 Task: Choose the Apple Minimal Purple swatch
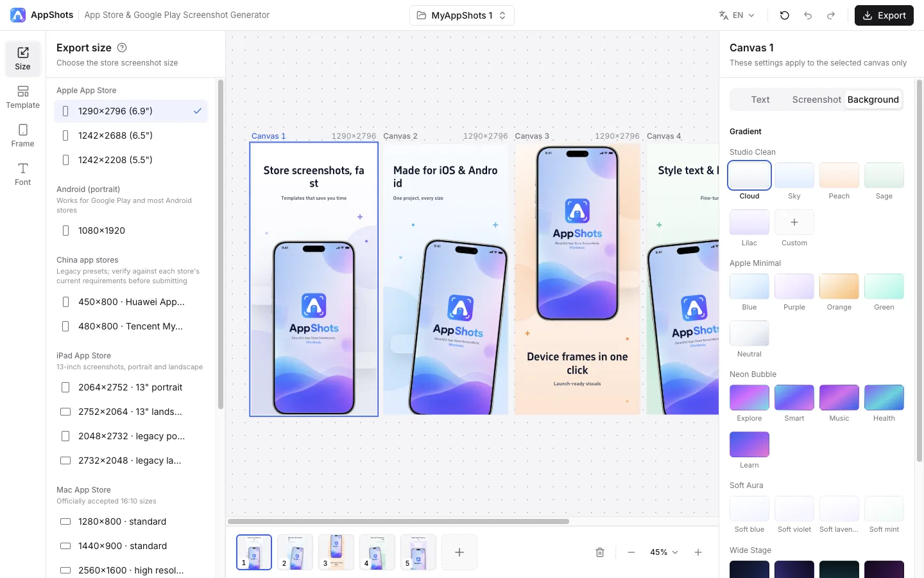click(x=794, y=286)
